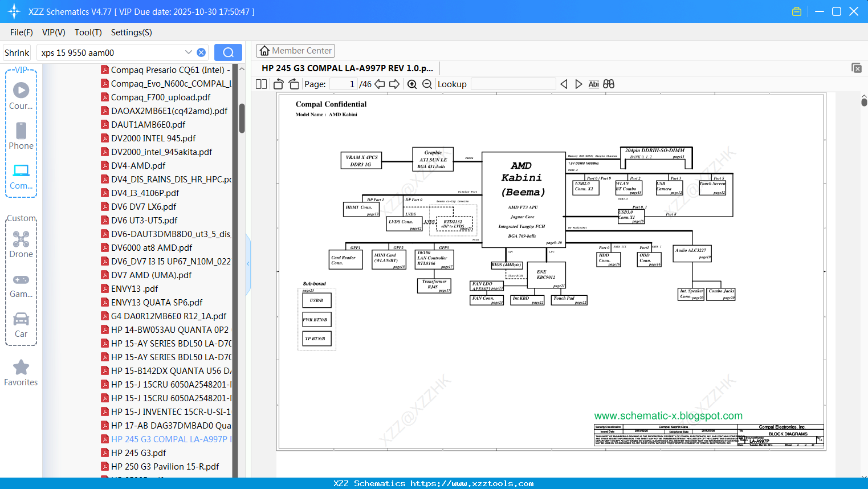Click the detach tab icon at top right
Viewport: 868px width, 489px height.
[857, 68]
